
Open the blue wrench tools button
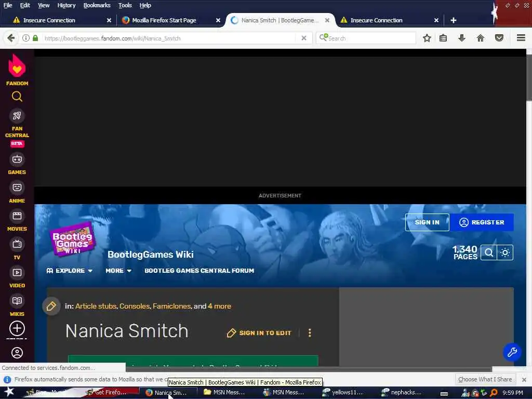click(512, 352)
